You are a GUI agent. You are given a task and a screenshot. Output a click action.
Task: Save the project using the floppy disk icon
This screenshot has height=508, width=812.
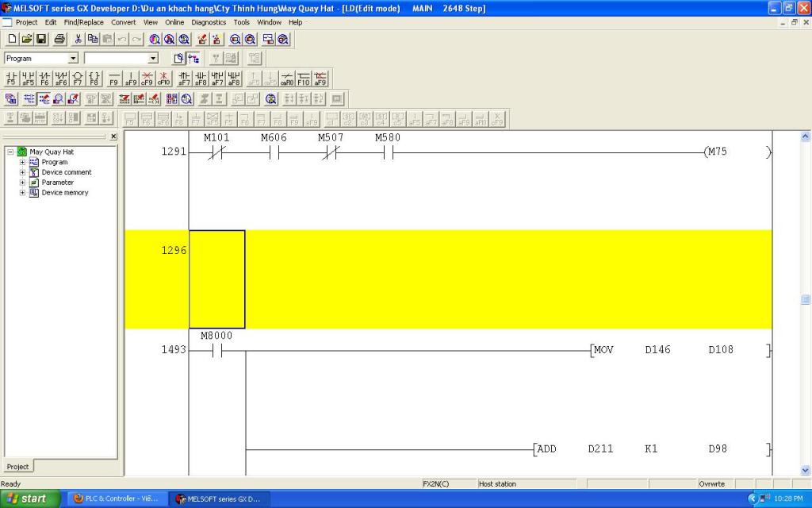(x=41, y=39)
